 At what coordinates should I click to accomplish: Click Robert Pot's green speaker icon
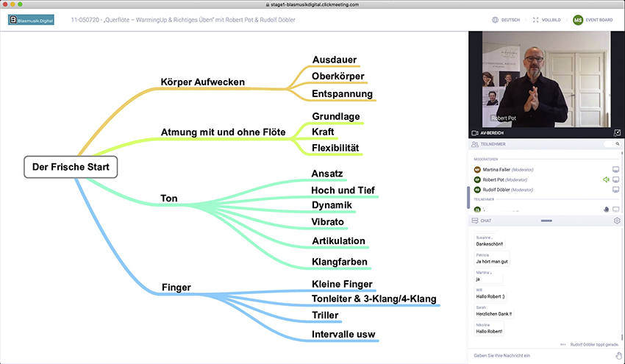tap(605, 179)
